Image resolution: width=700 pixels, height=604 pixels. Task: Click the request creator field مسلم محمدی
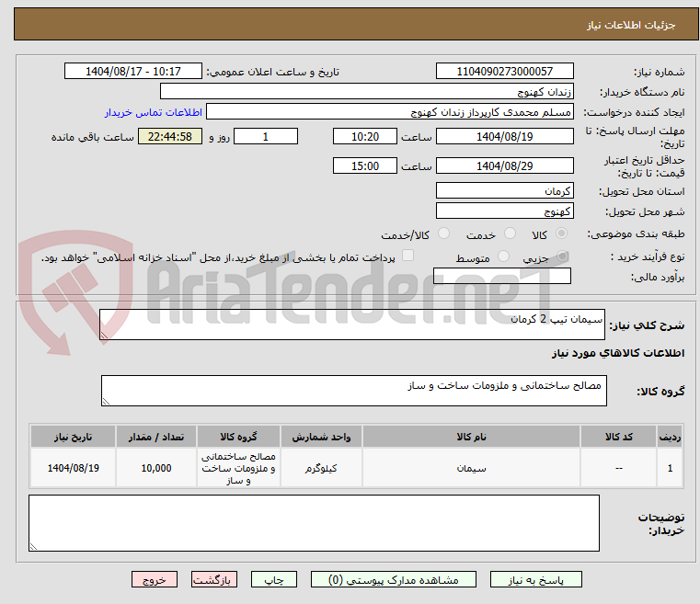389,112
